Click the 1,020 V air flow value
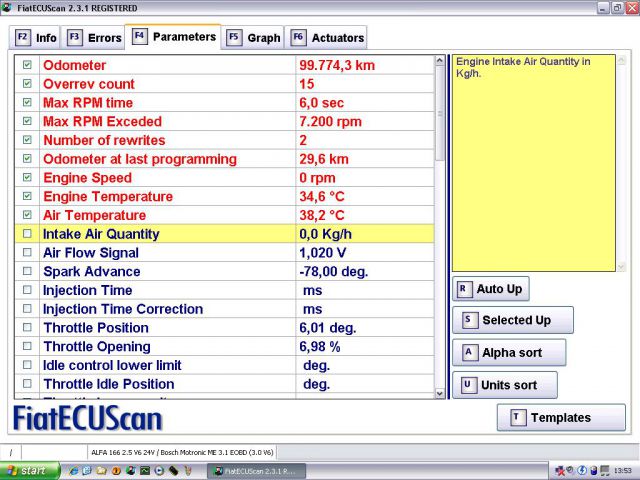This screenshot has height=480, width=640. click(322, 253)
